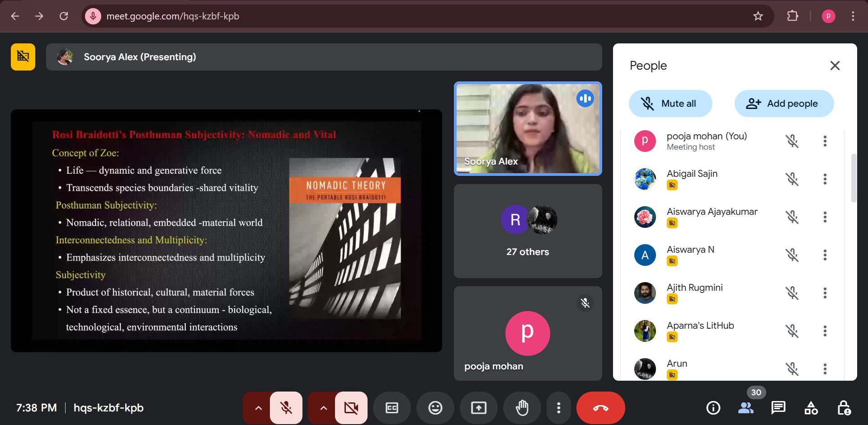Open the host controls lock icon
Image resolution: width=868 pixels, height=425 pixels.
[x=844, y=408]
